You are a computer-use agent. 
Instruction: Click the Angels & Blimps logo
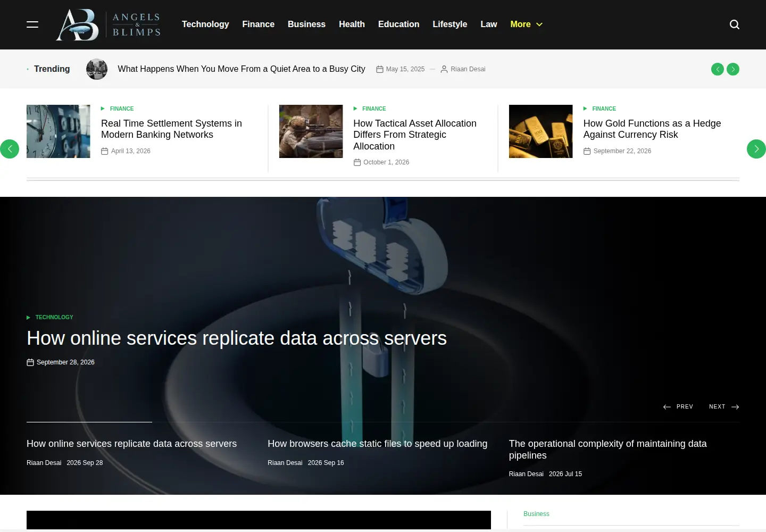tap(109, 24)
